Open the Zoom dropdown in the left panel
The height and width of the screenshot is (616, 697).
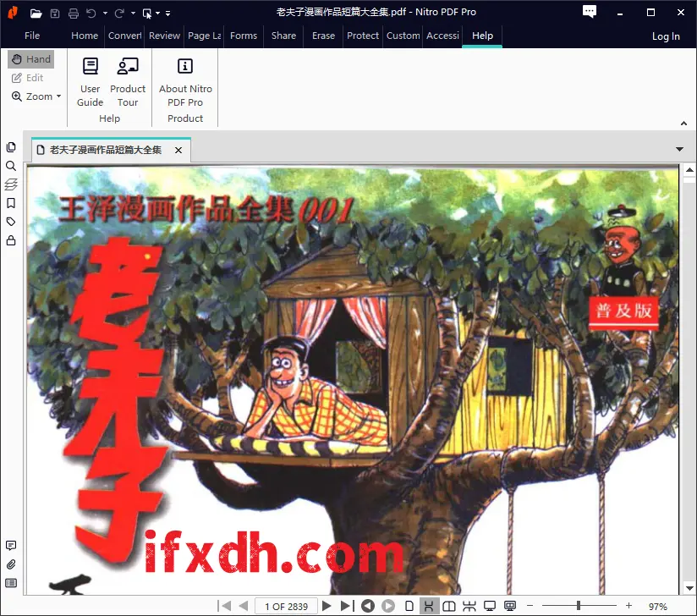pyautogui.click(x=36, y=96)
